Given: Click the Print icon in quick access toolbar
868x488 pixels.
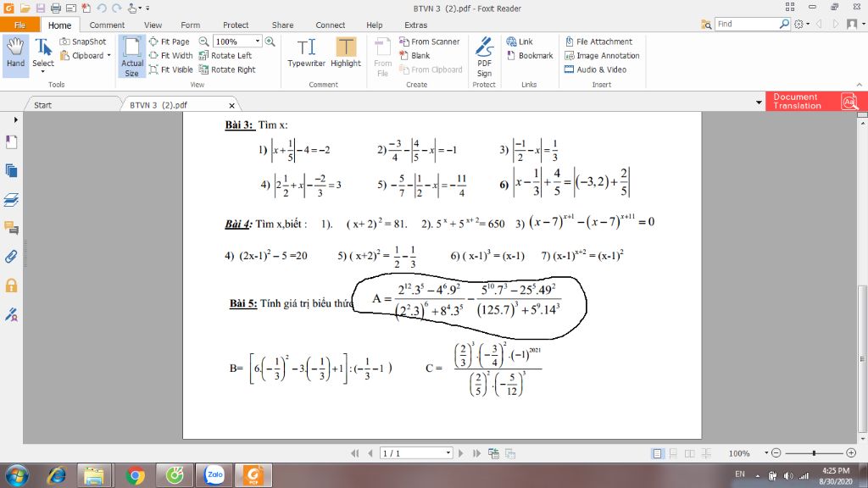Looking at the screenshot, I should coord(56,8).
